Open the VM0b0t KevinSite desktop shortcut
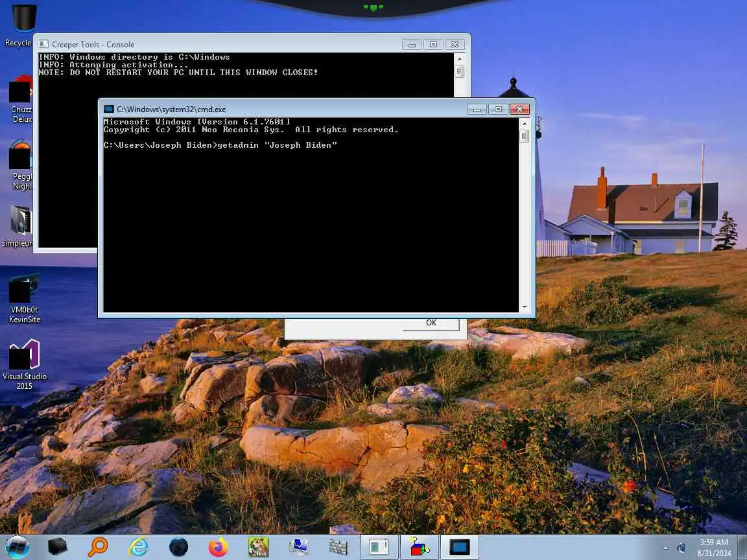 tap(24, 299)
